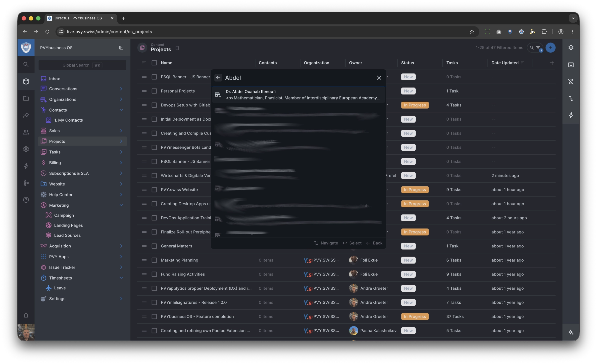The image size is (597, 364).
Task: Click the PVY shield logo icon
Action: [26, 47]
